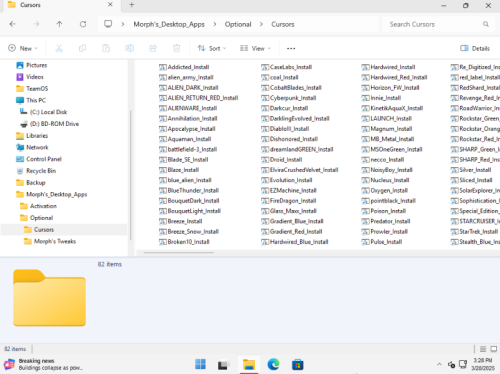Viewport: 500px width, 374px height.
Task: Click the Delete trash icon
Action: (x=176, y=48)
